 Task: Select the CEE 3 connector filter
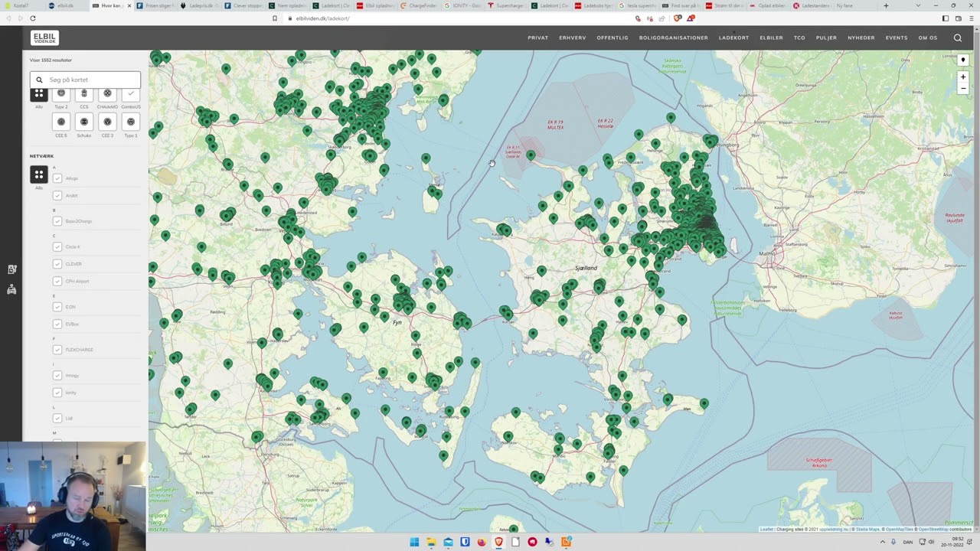click(107, 122)
